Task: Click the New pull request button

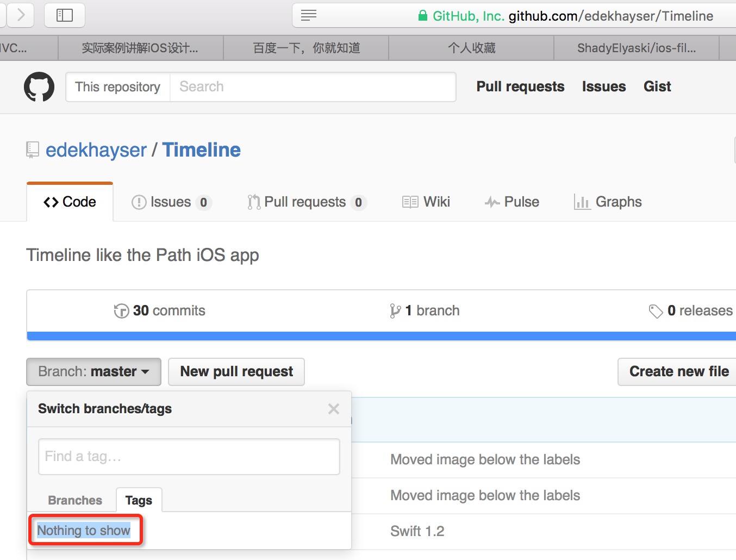Action: pyautogui.click(x=236, y=372)
